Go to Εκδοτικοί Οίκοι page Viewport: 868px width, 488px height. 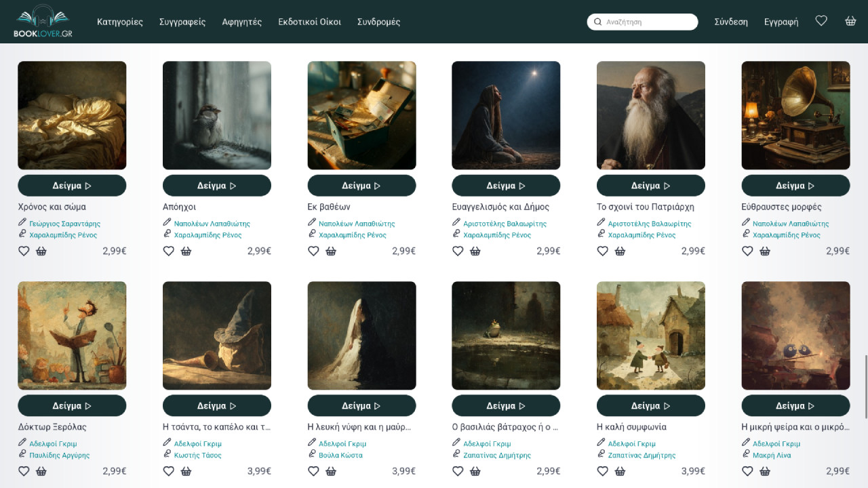[309, 22]
